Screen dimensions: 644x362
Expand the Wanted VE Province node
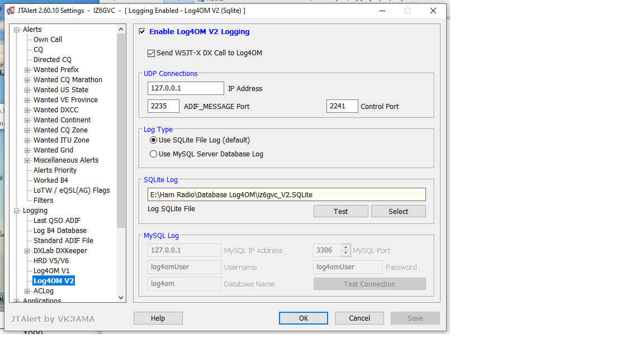pos(27,100)
